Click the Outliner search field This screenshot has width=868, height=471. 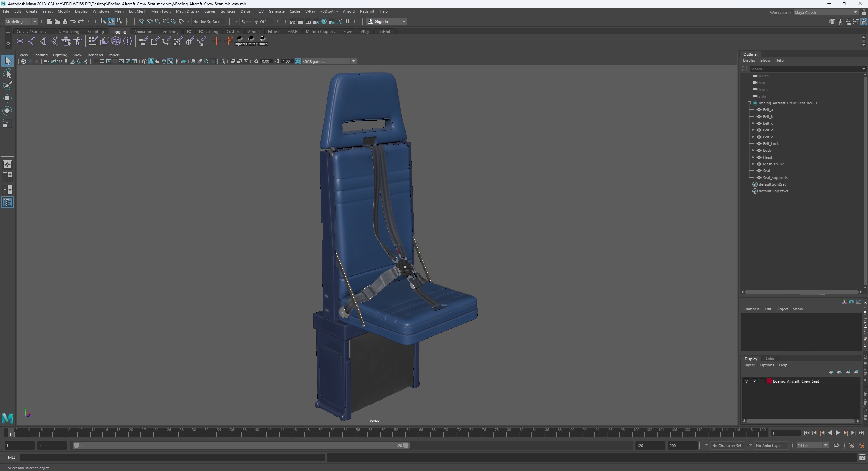click(806, 69)
